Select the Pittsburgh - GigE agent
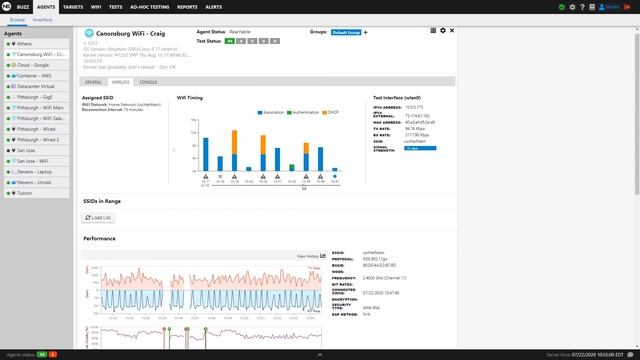The image size is (640, 360). click(x=37, y=97)
